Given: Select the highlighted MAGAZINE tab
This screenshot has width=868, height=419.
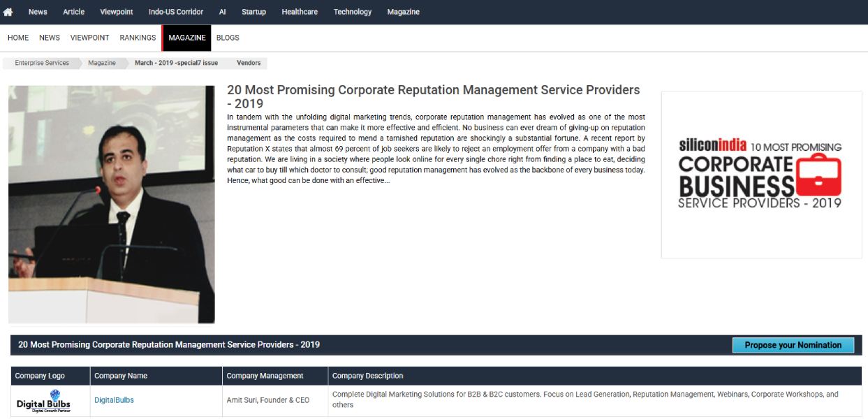Looking at the screenshot, I should pos(186,38).
